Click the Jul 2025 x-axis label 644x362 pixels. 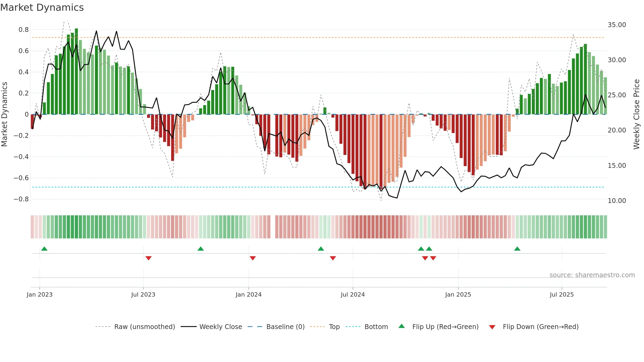point(562,294)
